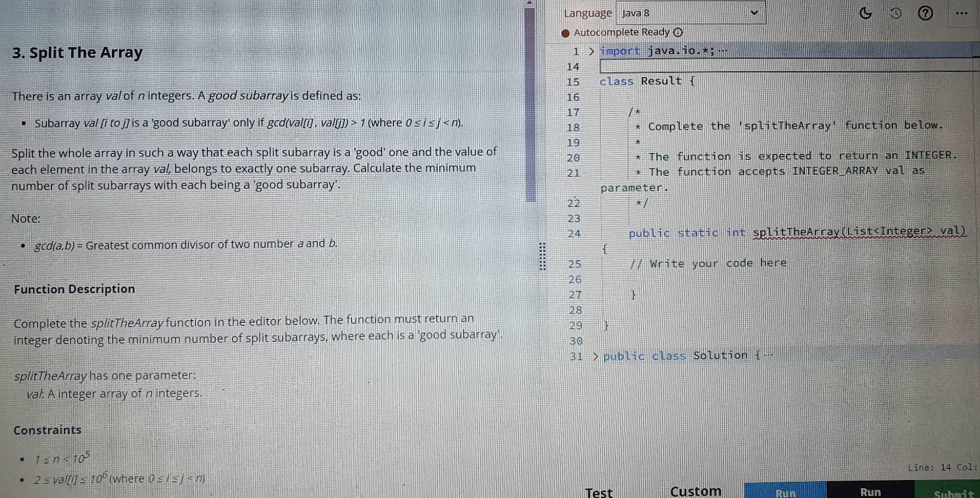Collapse the Solution class fold on line 31
The height and width of the screenshot is (498, 980).
point(595,355)
